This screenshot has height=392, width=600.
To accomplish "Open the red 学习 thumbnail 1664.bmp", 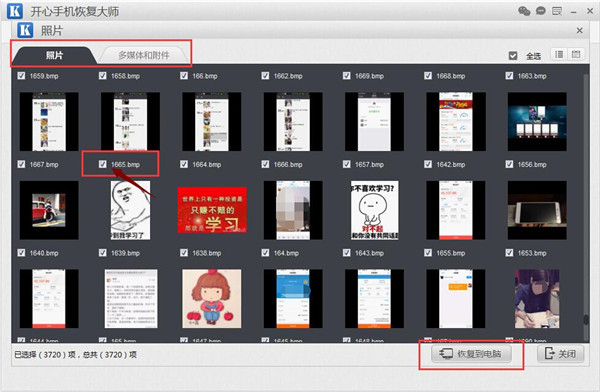I will (212, 210).
